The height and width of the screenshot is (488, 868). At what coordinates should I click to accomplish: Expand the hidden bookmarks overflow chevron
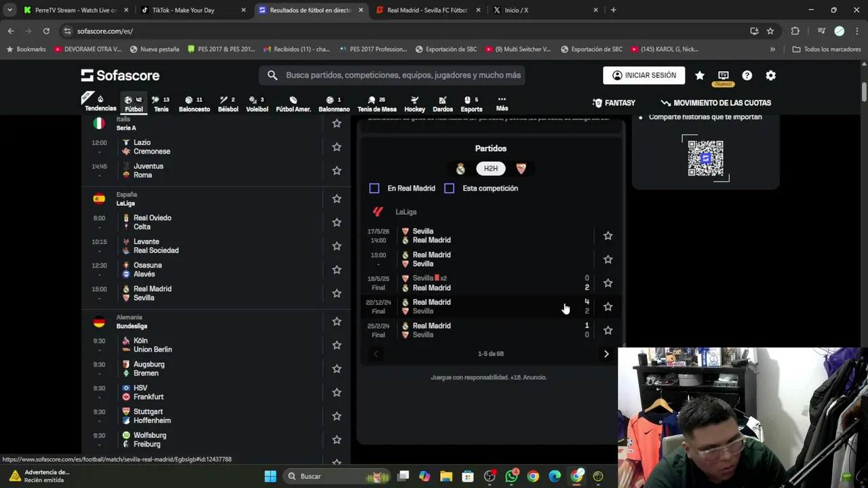(x=772, y=49)
